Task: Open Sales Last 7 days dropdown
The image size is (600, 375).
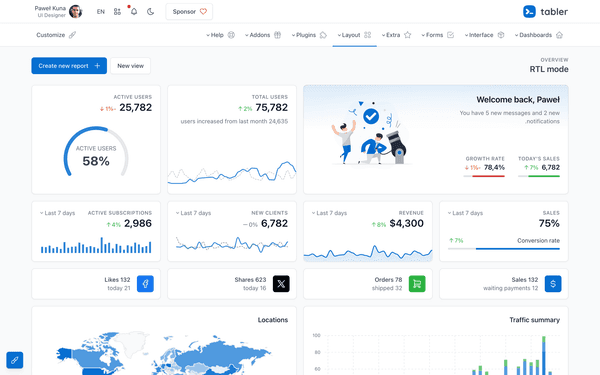Action: point(465,213)
